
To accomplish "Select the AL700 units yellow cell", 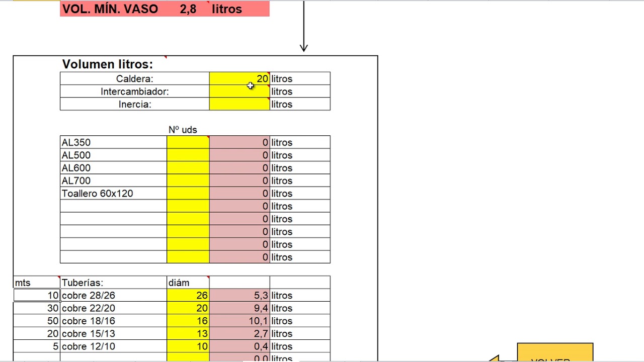I will click(188, 180).
